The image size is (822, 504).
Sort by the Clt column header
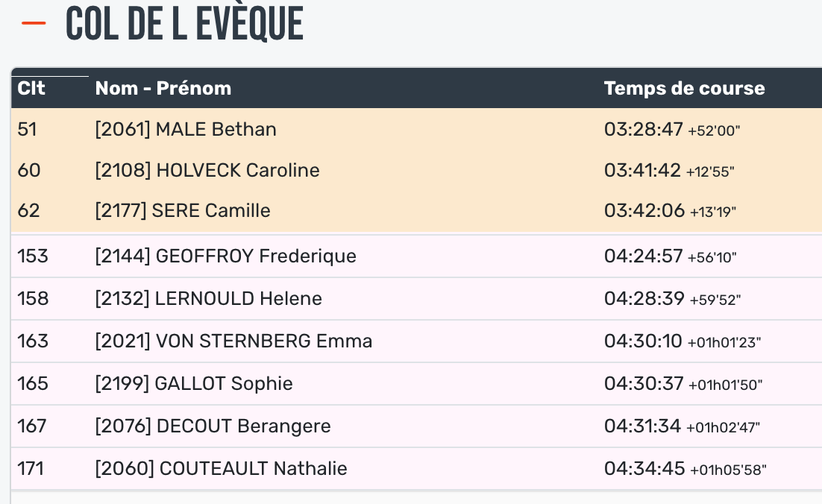(31, 88)
